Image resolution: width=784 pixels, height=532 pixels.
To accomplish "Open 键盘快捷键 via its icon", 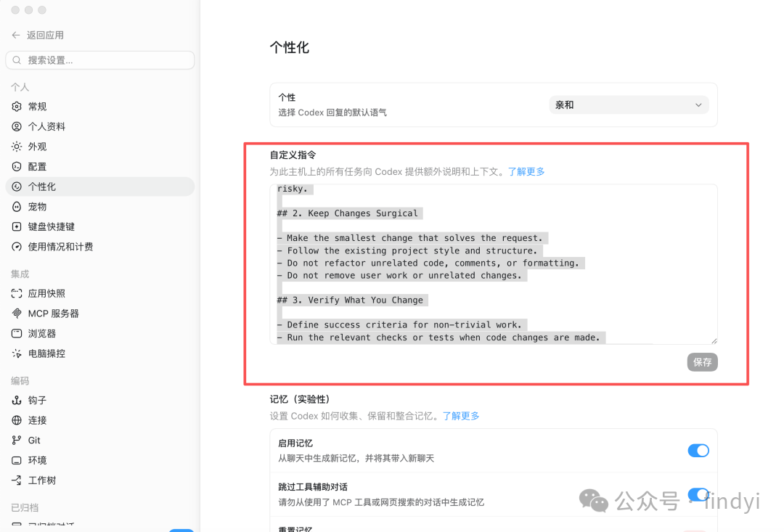I will click(17, 226).
